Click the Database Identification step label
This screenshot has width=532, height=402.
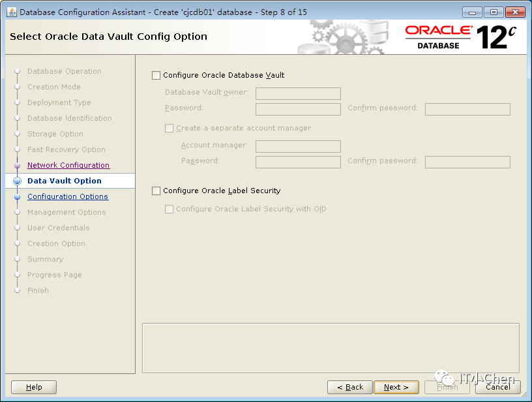70,118
